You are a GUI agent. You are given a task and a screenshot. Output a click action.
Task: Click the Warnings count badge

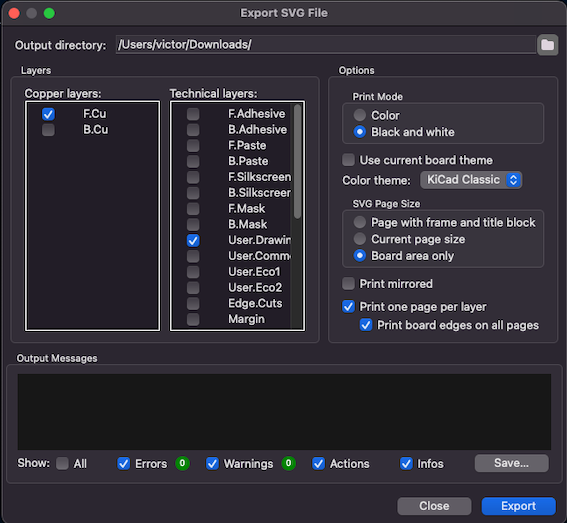coord(288,463)
